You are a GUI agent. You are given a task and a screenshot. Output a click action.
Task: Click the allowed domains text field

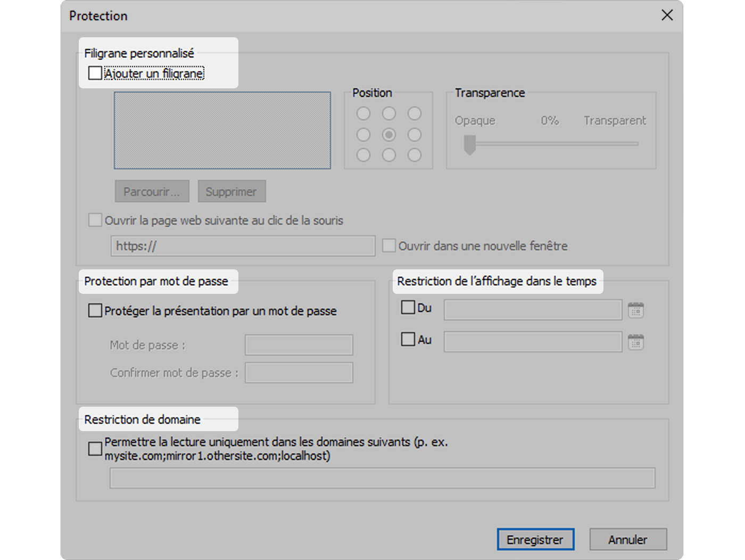382,478
